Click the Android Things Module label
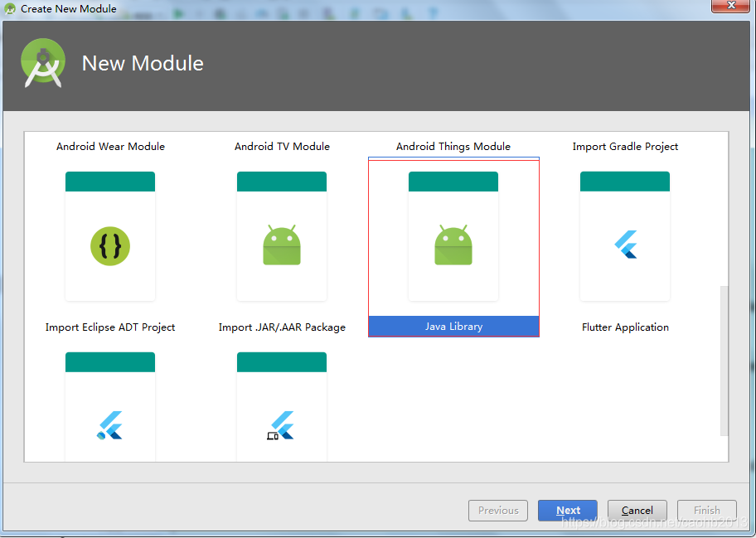 pos(453,147)
